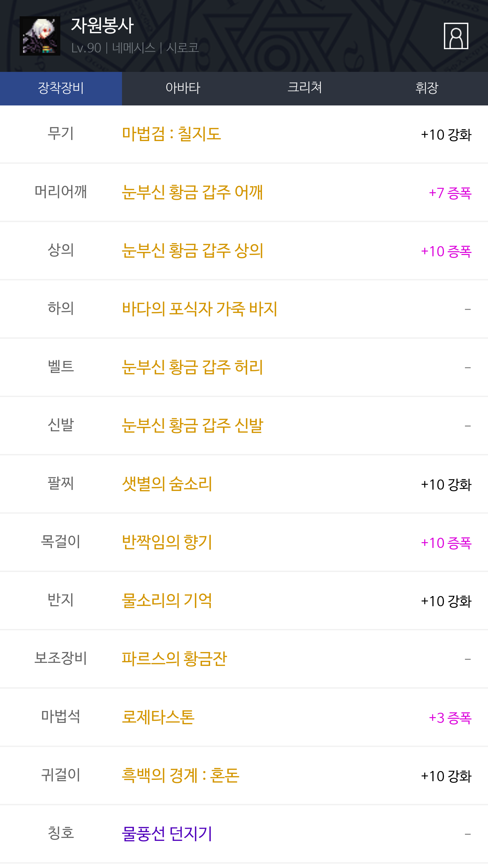Open necklace 반짝임의 향기
The height and width of the screenshot is (868, 488).
pyautogui.click(x=167, y=542)
